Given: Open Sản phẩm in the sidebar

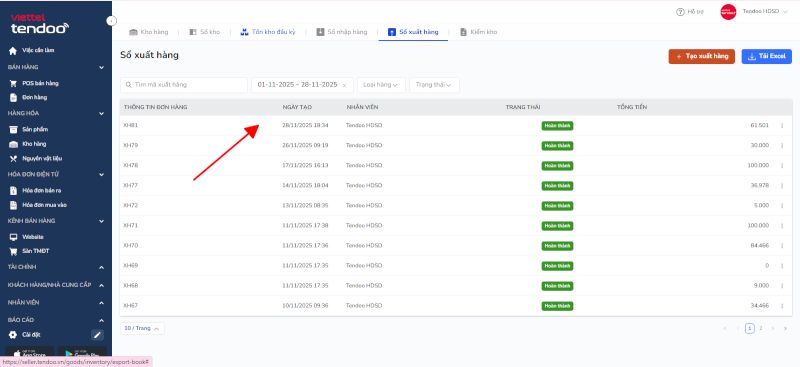Looking at the screenshot, I should click(29, 130).
